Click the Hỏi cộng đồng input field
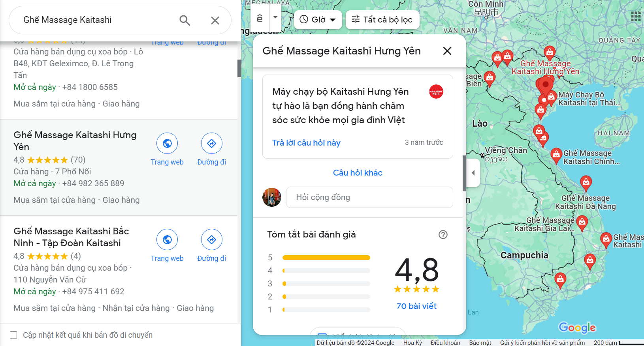The height and width of the screenshot is (346, 644). (x=369, y=197)
